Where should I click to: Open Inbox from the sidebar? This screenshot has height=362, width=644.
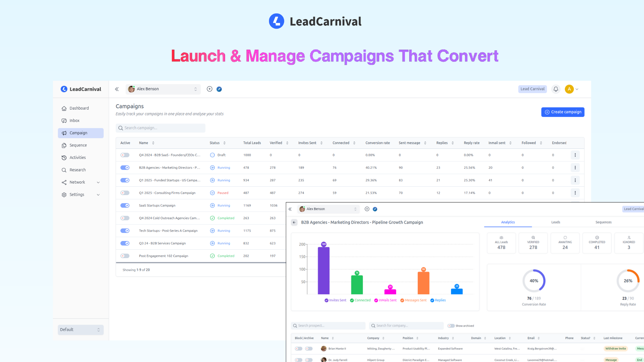[x=74, y=121]
